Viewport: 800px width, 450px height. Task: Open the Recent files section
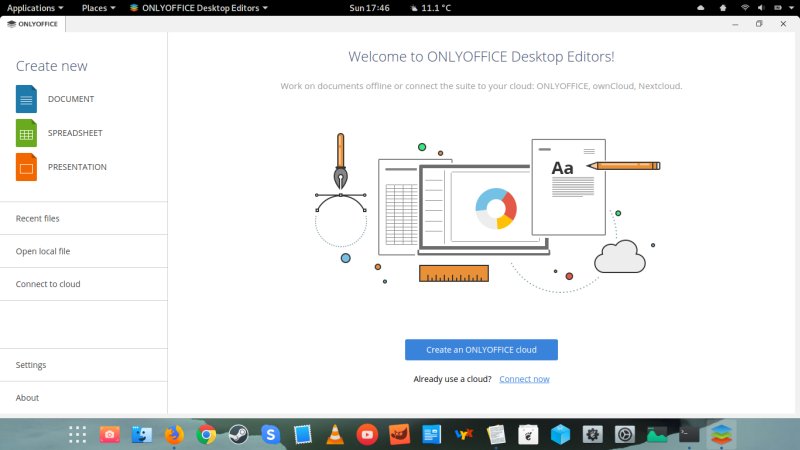(84, 218)
